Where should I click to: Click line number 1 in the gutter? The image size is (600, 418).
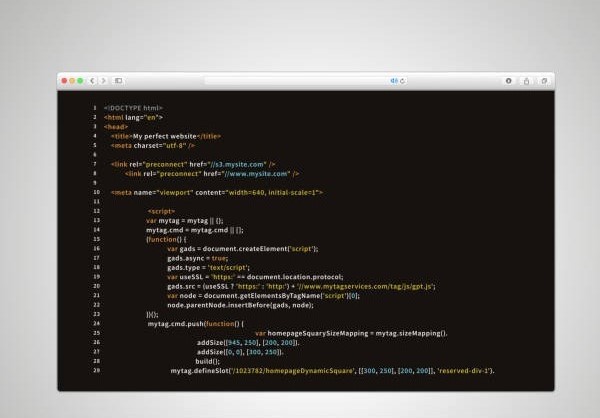94,107
